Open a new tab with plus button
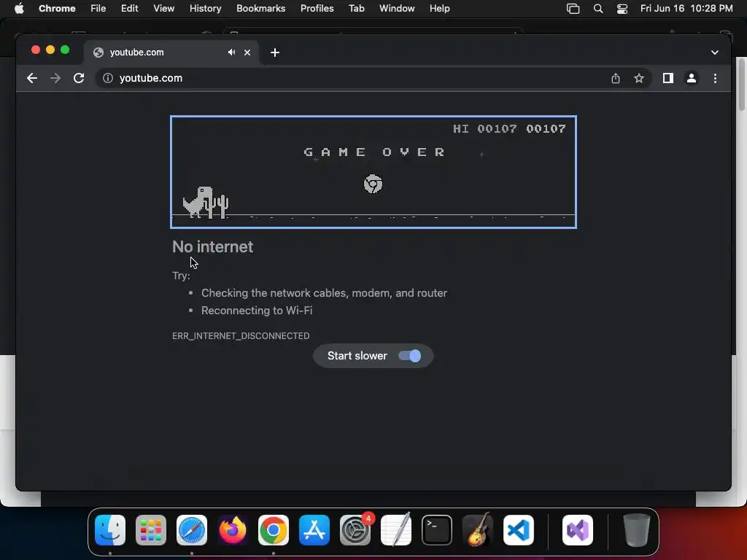Viewport: 747px width, 560px height. [x=275, y=52]
